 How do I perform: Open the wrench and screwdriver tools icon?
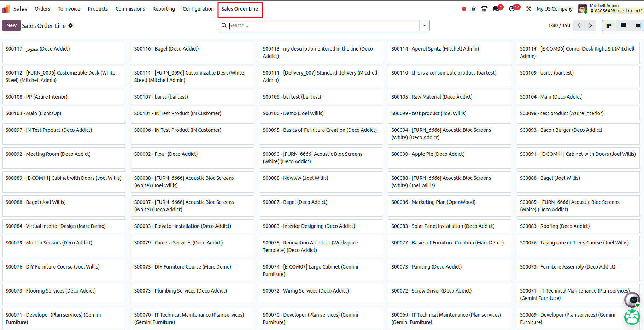pos(529,9)
